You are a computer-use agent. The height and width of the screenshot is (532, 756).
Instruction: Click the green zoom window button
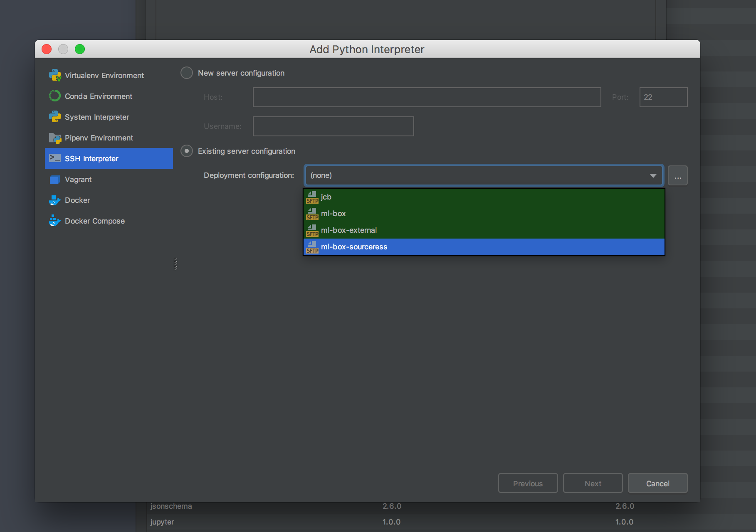[x=80, y=49]
